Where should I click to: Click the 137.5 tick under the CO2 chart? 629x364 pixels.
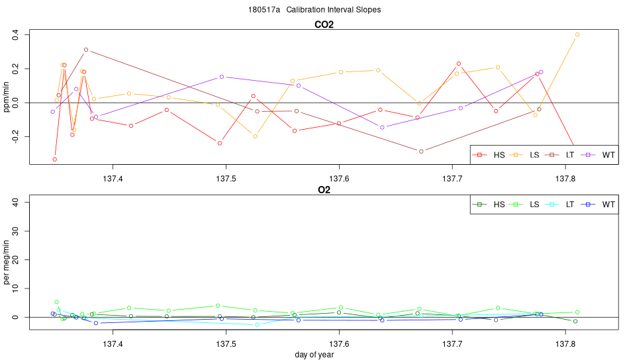226,179
